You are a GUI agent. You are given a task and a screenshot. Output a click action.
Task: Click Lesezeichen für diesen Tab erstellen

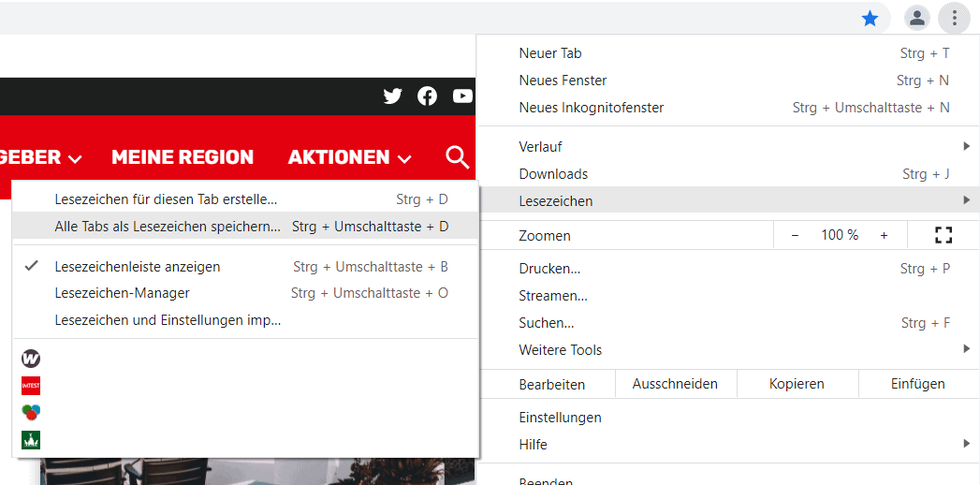246,199
